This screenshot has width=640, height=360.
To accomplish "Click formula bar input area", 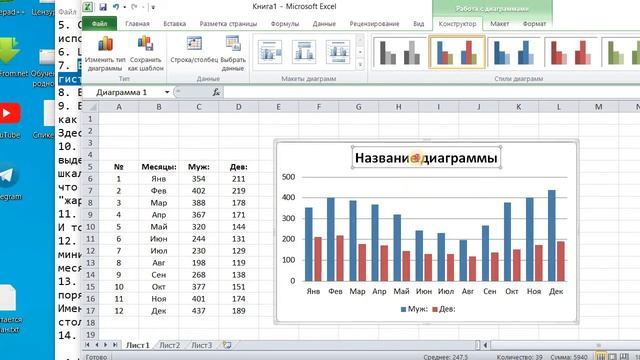I will point(431,92).
